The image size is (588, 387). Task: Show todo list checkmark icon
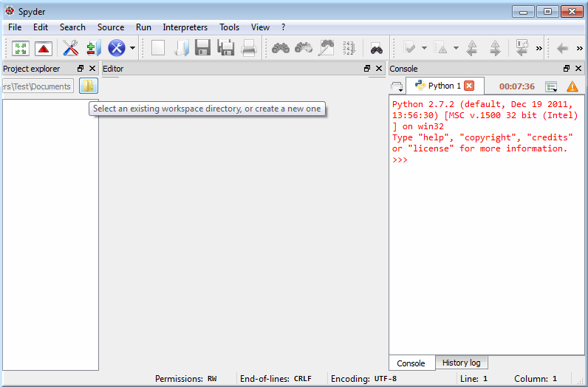pyautogui.click(x=409, y=48)
